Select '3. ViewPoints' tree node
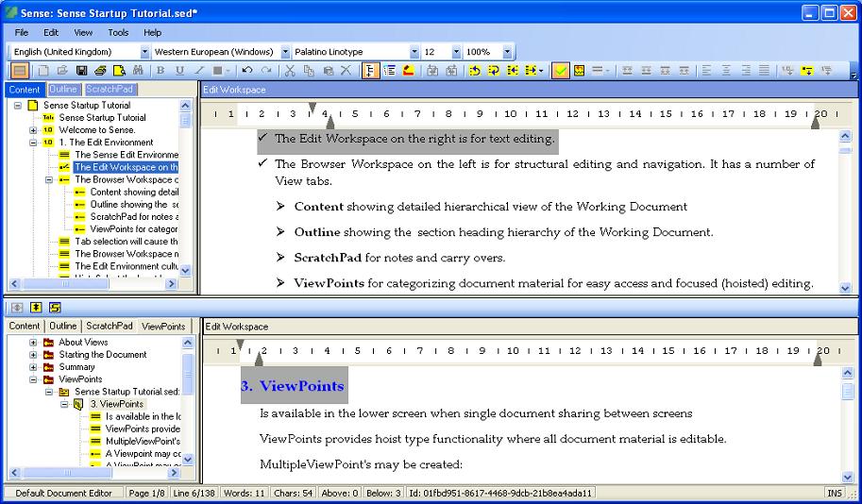This screenshot has width=862, height=504. tap(116, 404)
